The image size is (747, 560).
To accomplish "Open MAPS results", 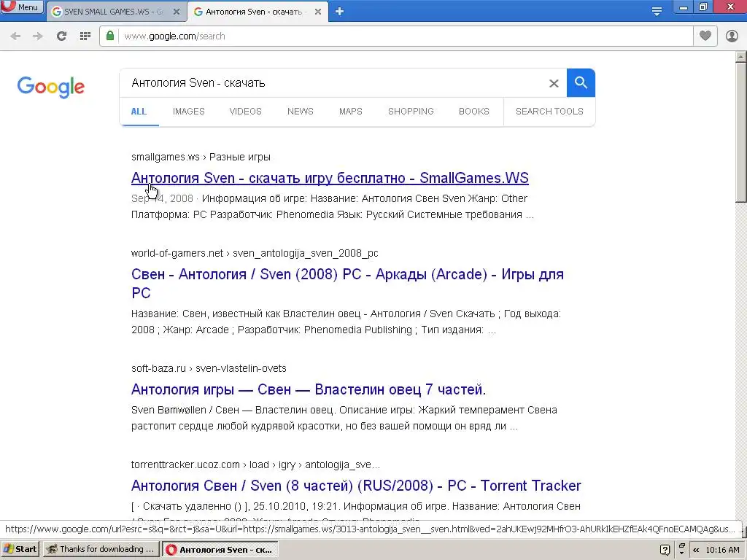I will click(351, 112).
